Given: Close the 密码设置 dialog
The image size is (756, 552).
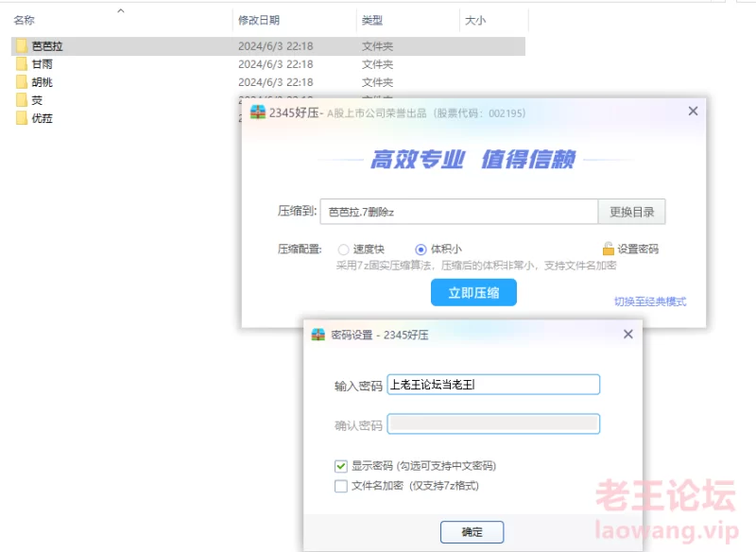Looking at the screenshot, I should click(627, 334).
